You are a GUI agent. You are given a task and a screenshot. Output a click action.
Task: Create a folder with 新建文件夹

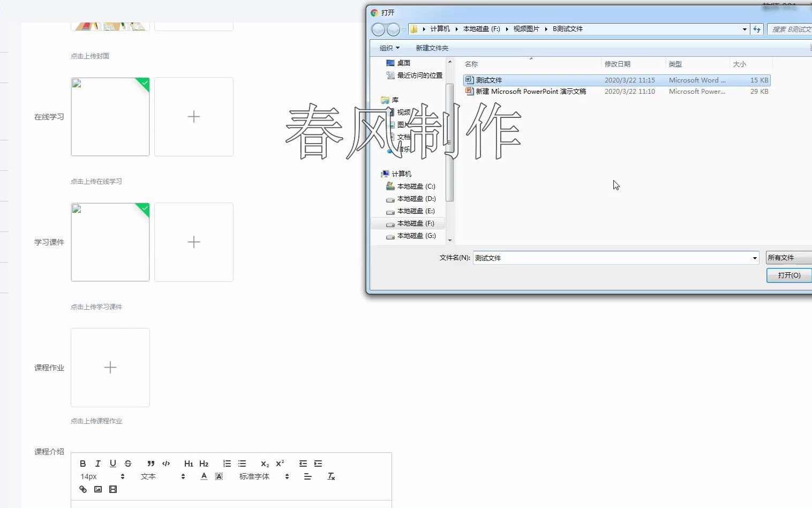tap(431, 48)
